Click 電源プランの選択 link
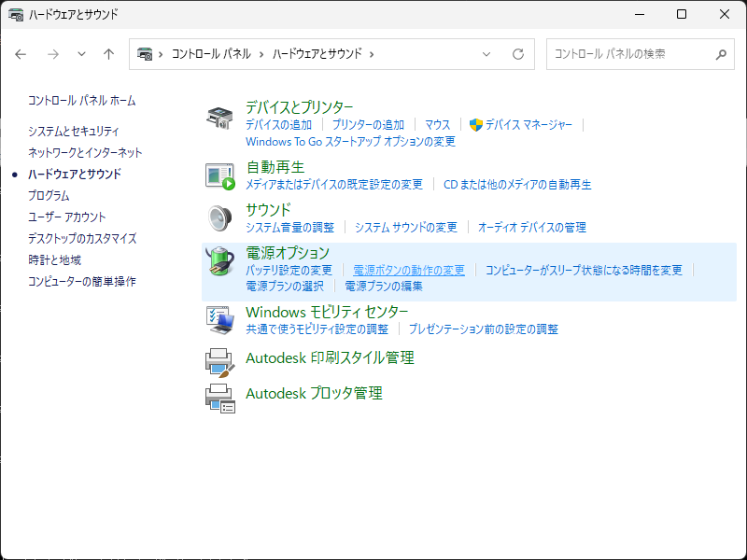Image resolution: width=747 pixels, height=560 pixels. tap(285, 287)
